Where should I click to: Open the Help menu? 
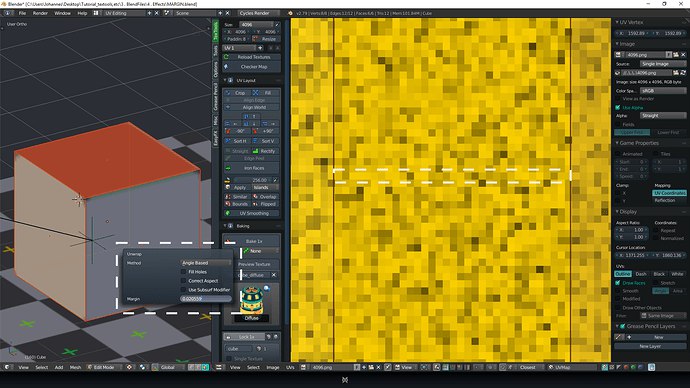82,13
